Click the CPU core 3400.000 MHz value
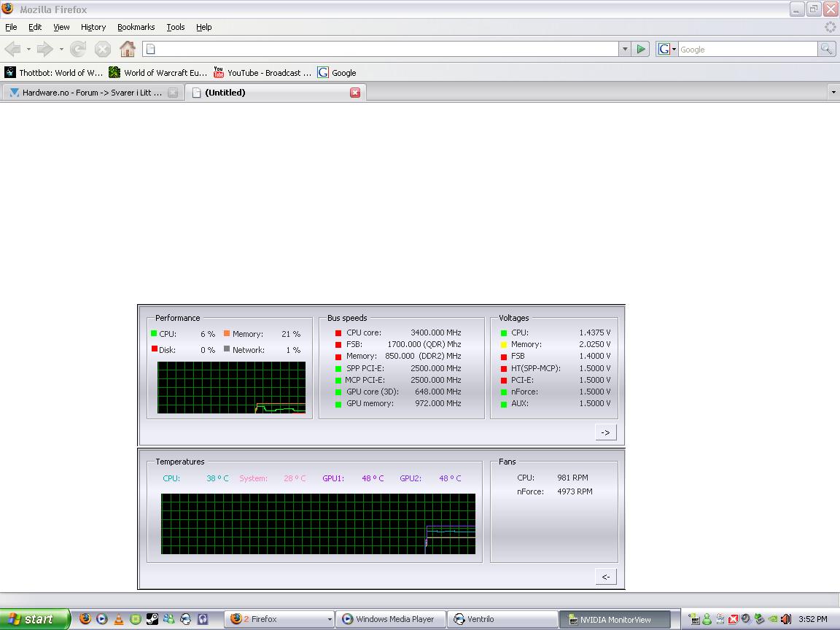Screen dimensions: 840x630 (x=435, y=332)
